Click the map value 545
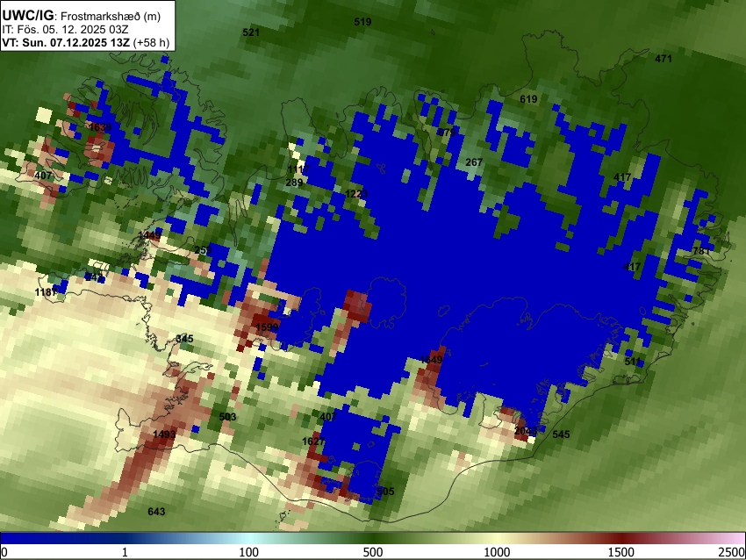746x560 pixels. (561, 434)
